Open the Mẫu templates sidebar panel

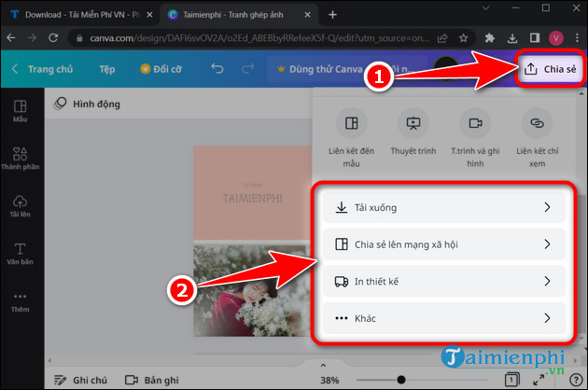[x=20, y=111]
